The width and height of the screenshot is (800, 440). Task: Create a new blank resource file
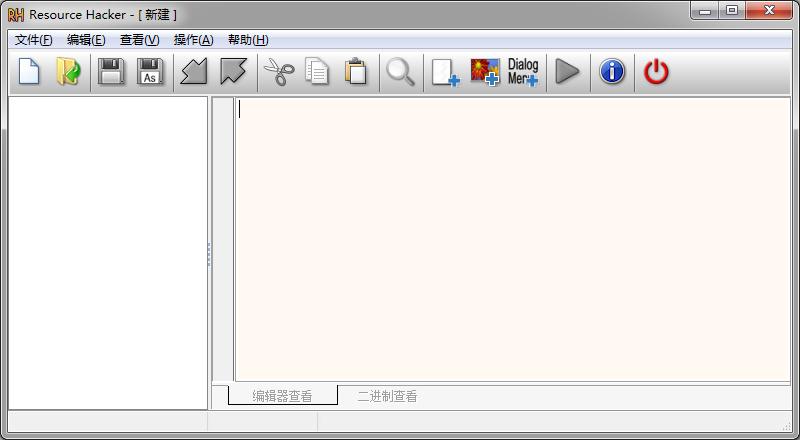pyautogui.click(x=29, y=71)
